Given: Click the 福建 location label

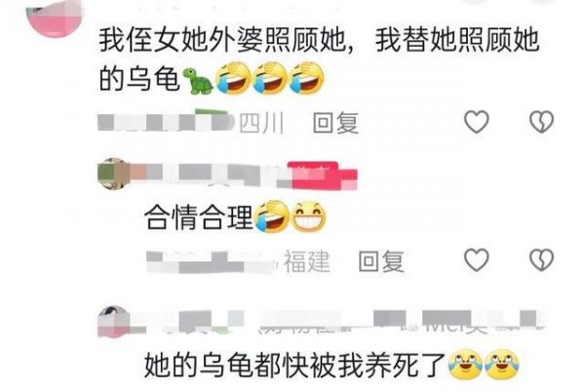Looking at the screenshot, I should click(x=307, y=261).
